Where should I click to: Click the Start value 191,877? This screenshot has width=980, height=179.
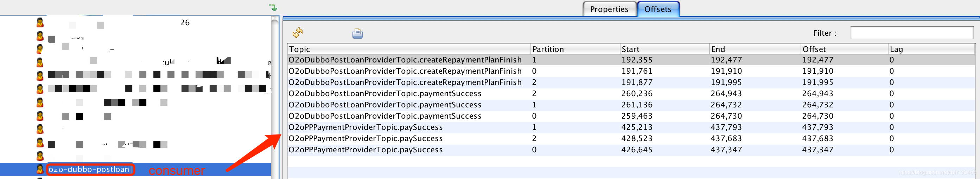point(637,82)
